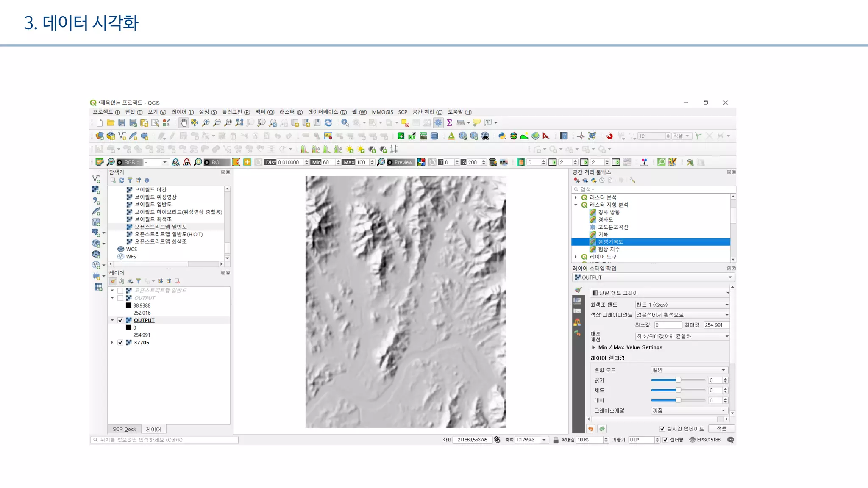Screen dimensions: 868x488
Task: Click the Open Project folder icon
Action: click(x=110, y=123)
